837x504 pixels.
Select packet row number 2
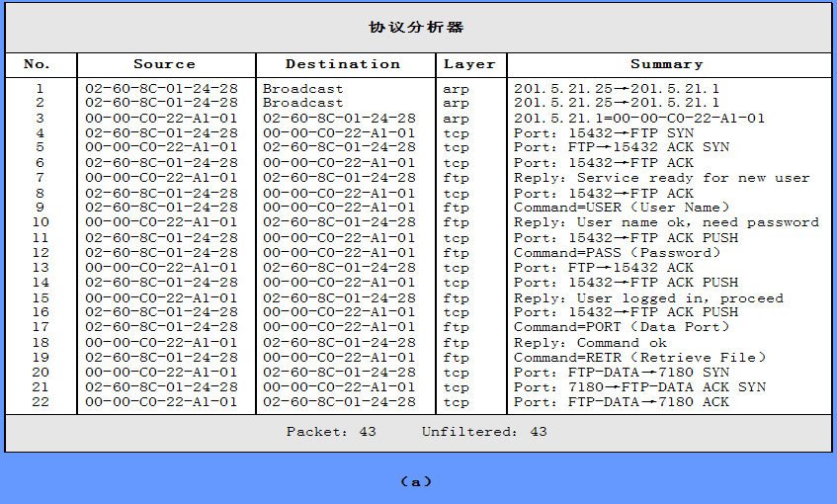click(x=41, y=103)
